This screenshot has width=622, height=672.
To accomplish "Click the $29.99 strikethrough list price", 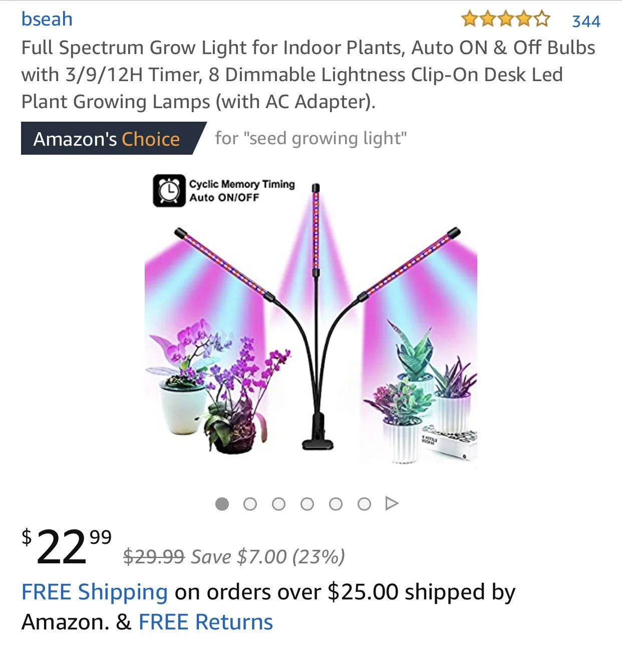I will tap(154, 556).
